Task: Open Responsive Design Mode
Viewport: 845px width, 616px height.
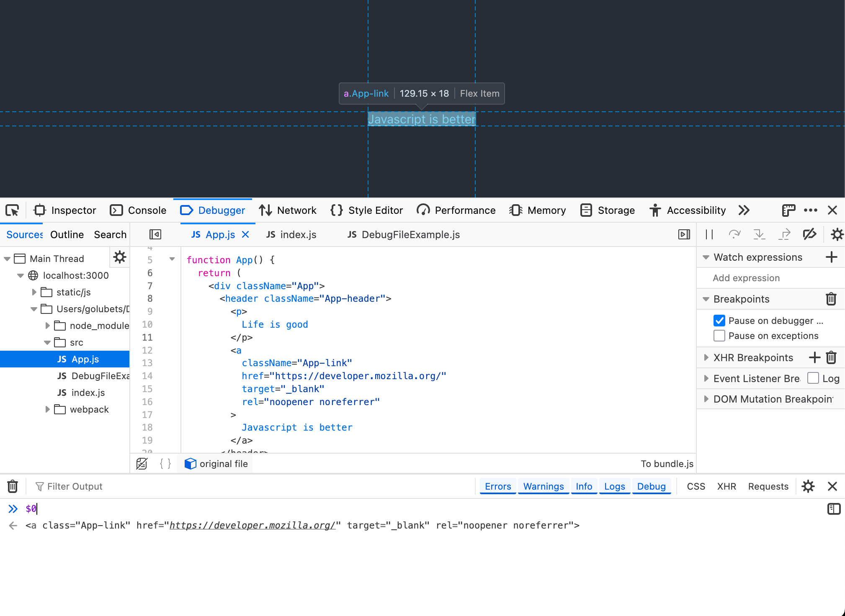Action: 788,210
